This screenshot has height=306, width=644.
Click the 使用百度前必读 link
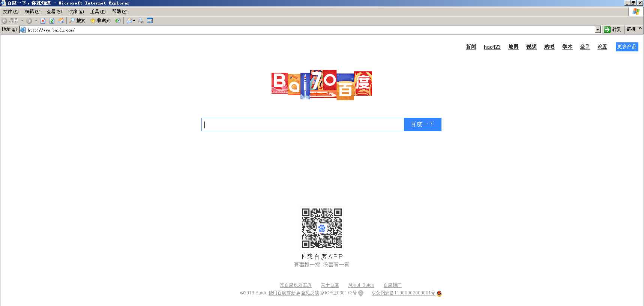[284, 293]
